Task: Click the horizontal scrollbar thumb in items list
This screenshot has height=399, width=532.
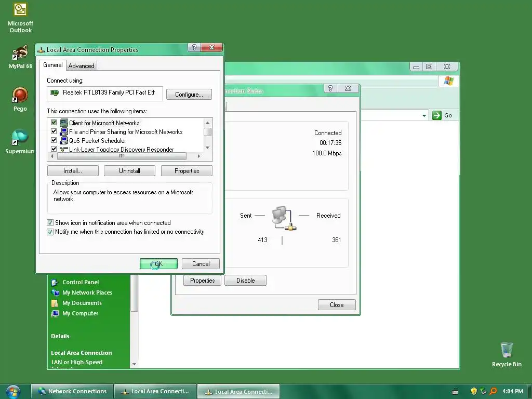Action: 122,156
